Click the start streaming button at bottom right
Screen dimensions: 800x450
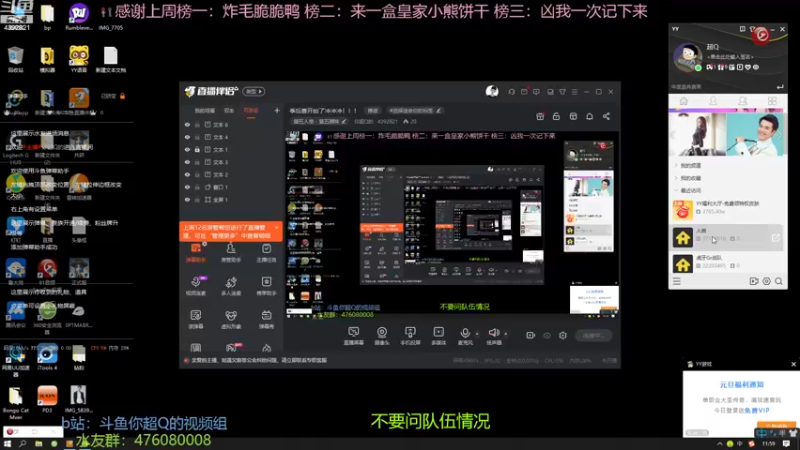coord(593,335)
